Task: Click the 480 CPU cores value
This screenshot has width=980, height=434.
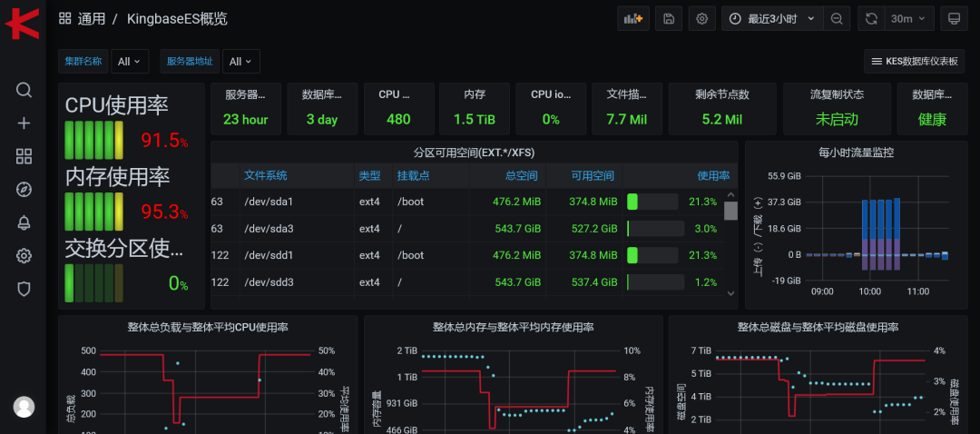Action: coord(398,120)
